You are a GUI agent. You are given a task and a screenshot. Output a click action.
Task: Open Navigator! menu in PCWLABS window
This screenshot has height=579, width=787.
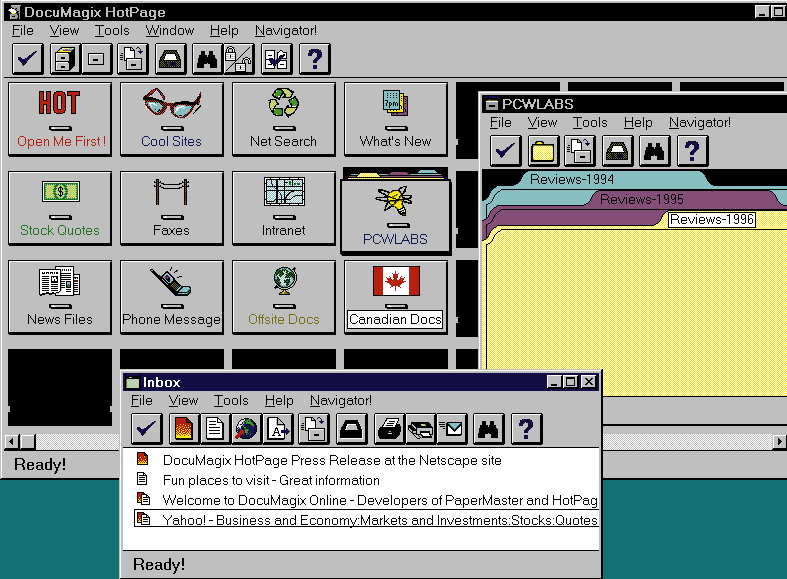[x=700, y=123]
